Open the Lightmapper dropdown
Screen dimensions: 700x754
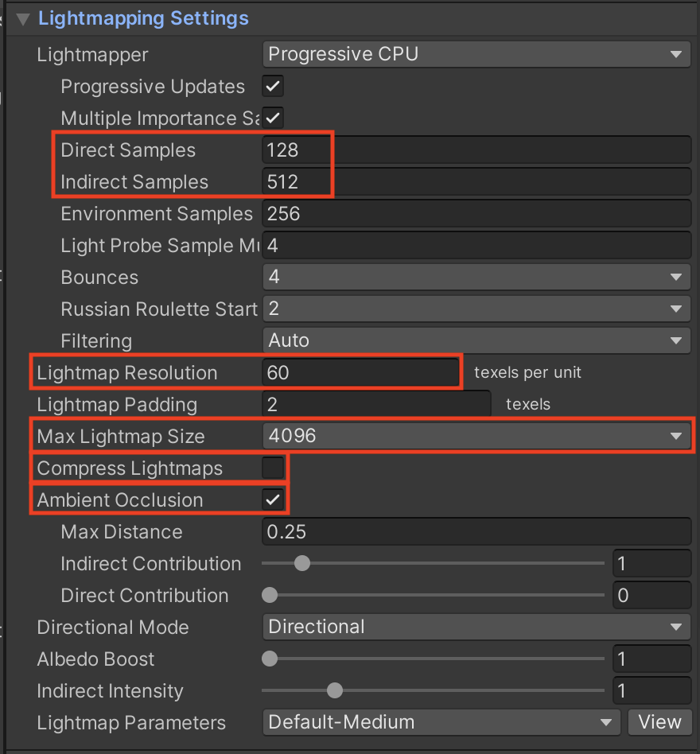coord(476,55)
